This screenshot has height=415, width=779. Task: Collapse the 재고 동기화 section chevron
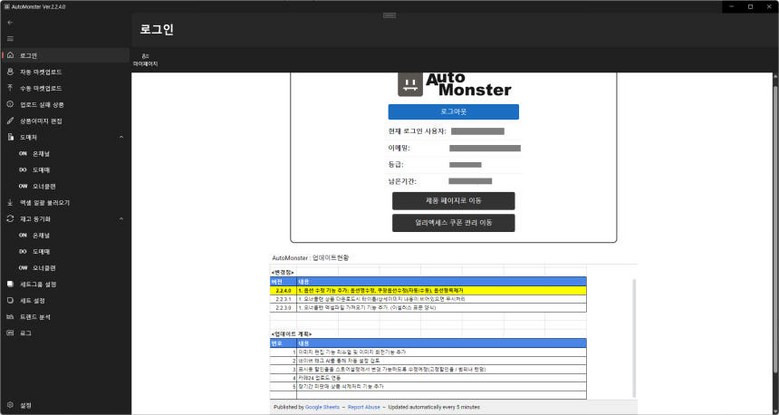tap(121, 219)
